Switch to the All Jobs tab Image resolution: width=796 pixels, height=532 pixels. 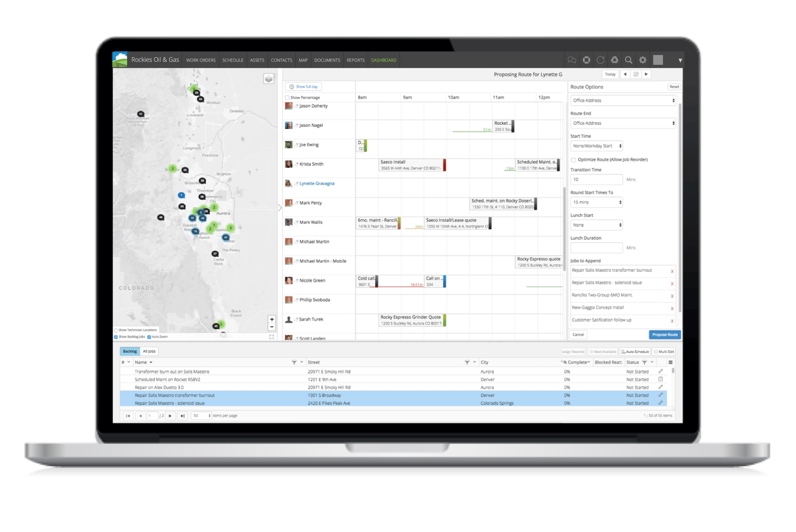click(x=149, y=351)
